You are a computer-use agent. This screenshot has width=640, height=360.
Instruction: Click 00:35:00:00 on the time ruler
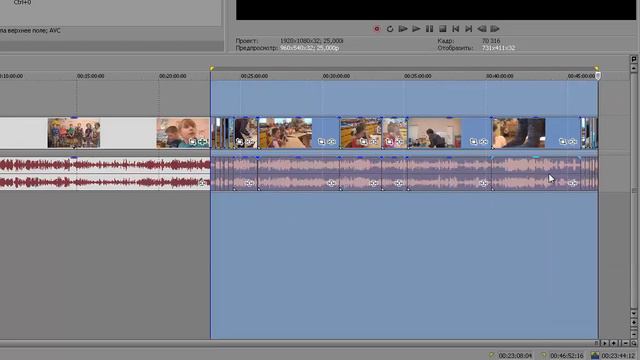tap(418, 76)
